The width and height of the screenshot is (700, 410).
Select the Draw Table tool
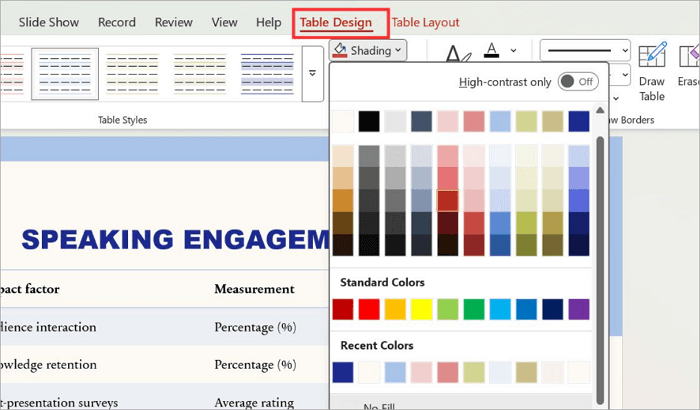(652, 71)
